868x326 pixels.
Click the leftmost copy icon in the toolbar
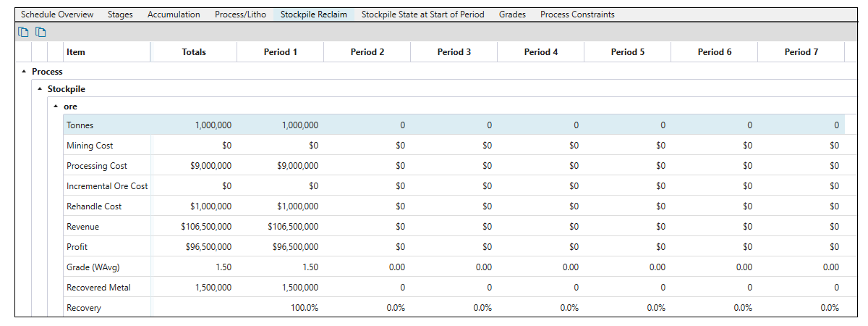click(24, 31)
